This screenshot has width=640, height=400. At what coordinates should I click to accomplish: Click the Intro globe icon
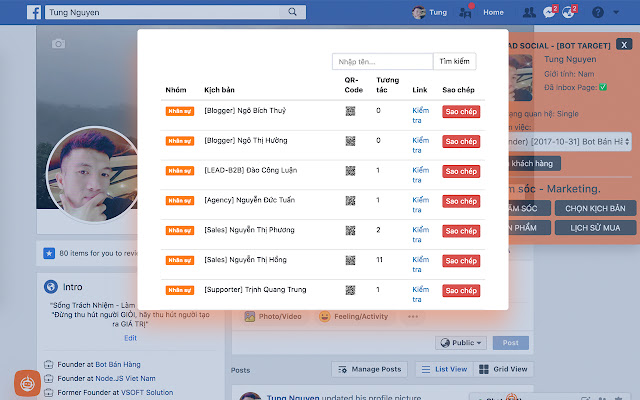coord(51,287)
